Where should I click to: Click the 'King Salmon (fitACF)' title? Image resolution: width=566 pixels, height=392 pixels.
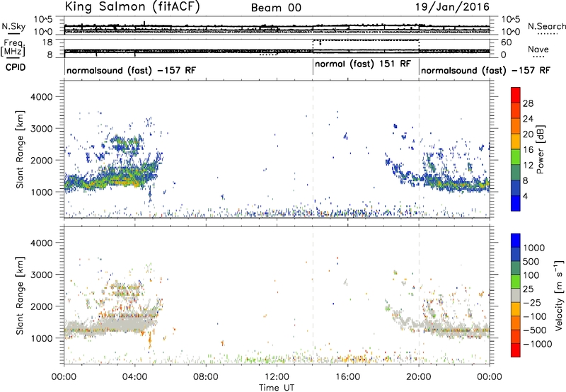click(132, 6)
